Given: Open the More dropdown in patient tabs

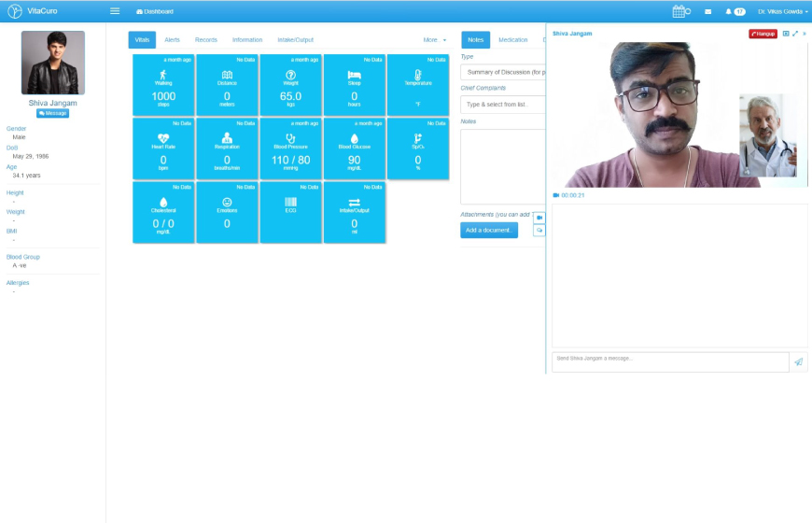Looking at the screenshot, I should click(435, 40).
